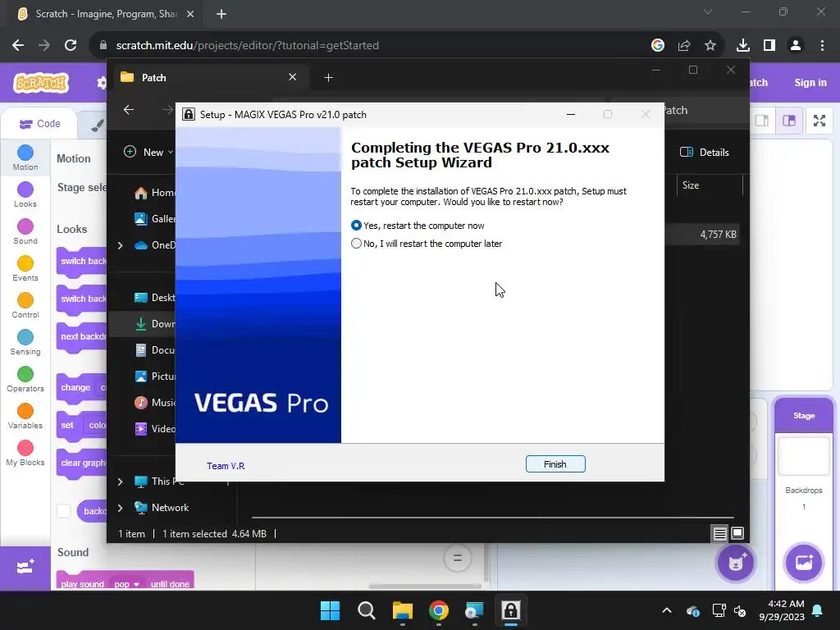The image size is (840, 630).
Task: Expand the Network tree node
Action: [x=120, y=508]
